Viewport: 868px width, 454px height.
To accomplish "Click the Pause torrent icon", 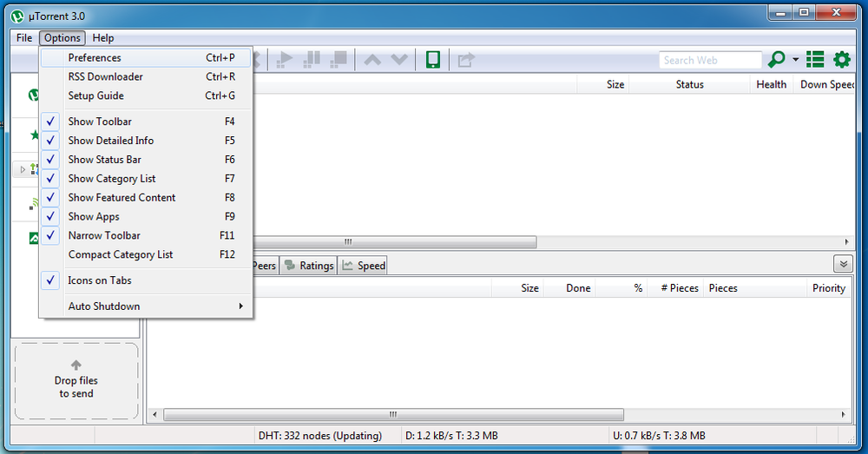I will coord(312,59).
